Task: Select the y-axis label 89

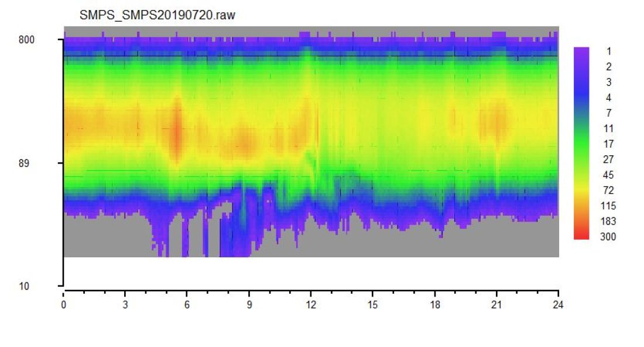Action: pyautogui.click(x=24, y=163)
